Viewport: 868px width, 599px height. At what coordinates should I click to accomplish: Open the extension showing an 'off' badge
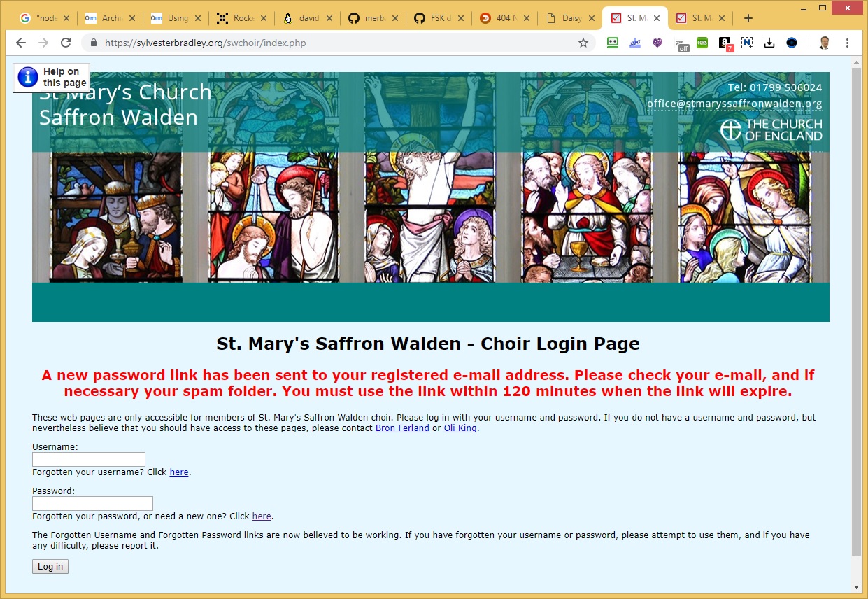pyautogui.click(x=681, y=44)
